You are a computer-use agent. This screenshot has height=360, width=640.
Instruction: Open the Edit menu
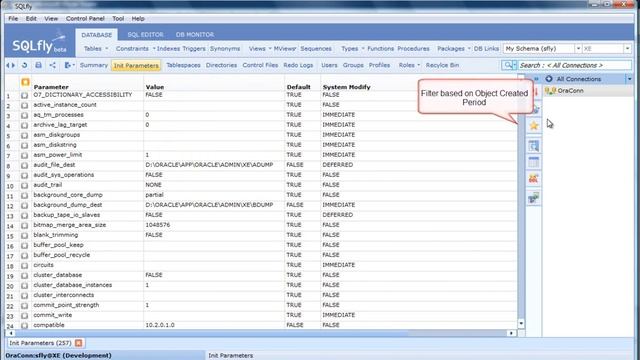click(x=31, y=18)
